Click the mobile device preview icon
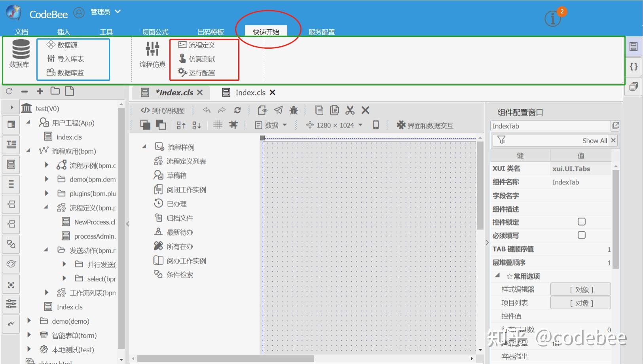The height and width of the screenshot is (364, 643). [376, 125]
